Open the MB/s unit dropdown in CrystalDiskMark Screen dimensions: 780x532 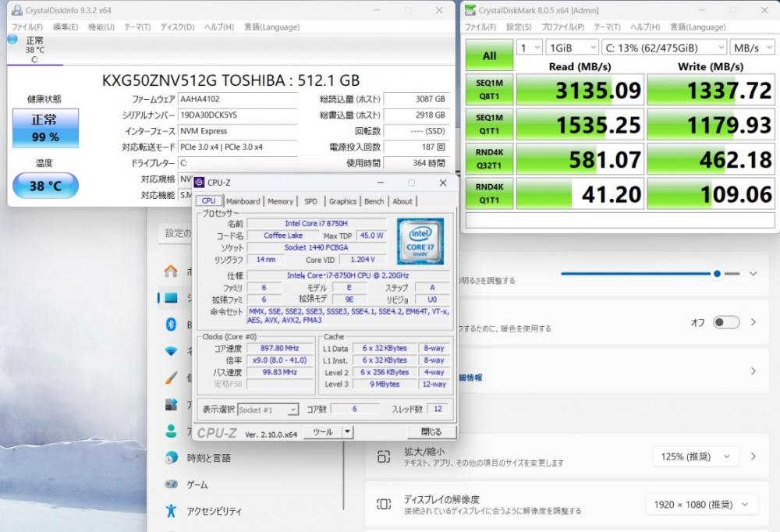coord(752,48)
